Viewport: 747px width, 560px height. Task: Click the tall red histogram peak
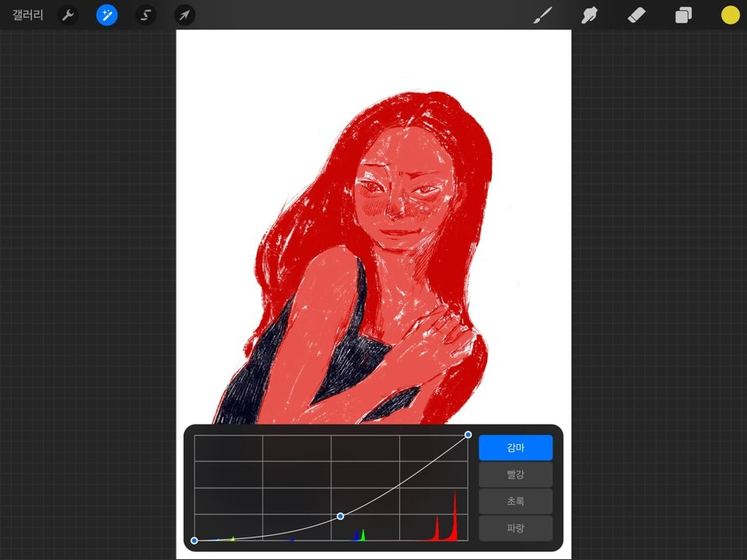(x=454, y=516)
